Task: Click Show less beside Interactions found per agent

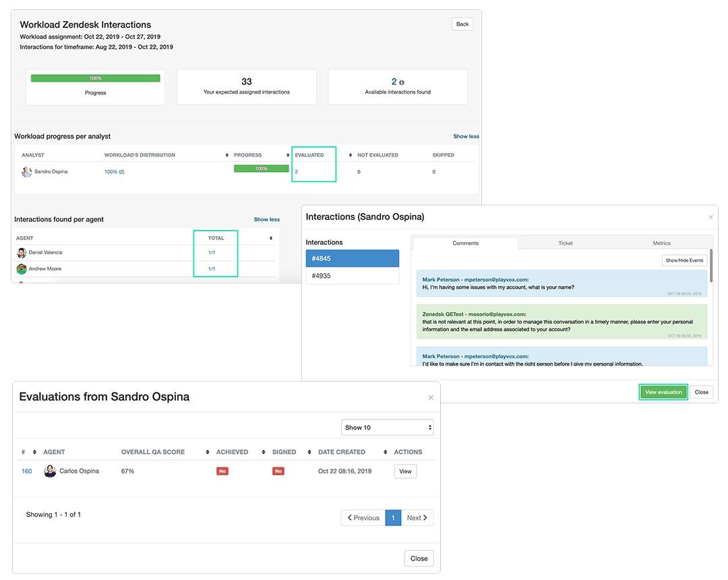Action: (x=266, y=219)
